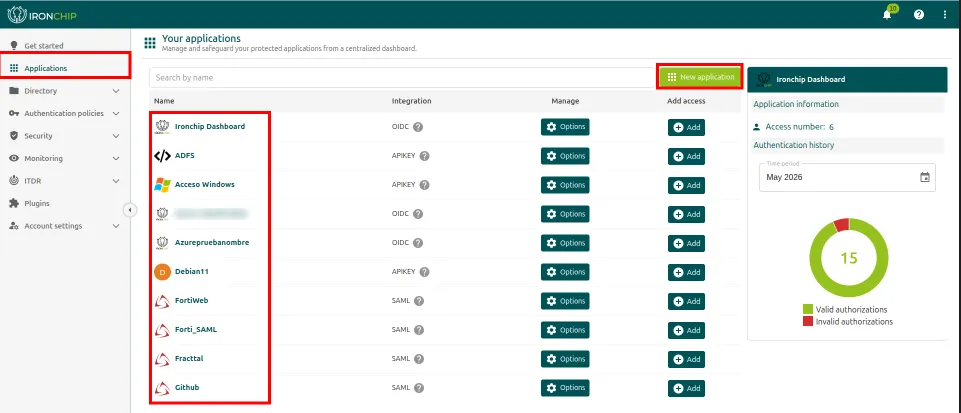961x413 pixels.
Task: Click the Ironchip Dashboard row logo
Action: click(x=162, y=126)
